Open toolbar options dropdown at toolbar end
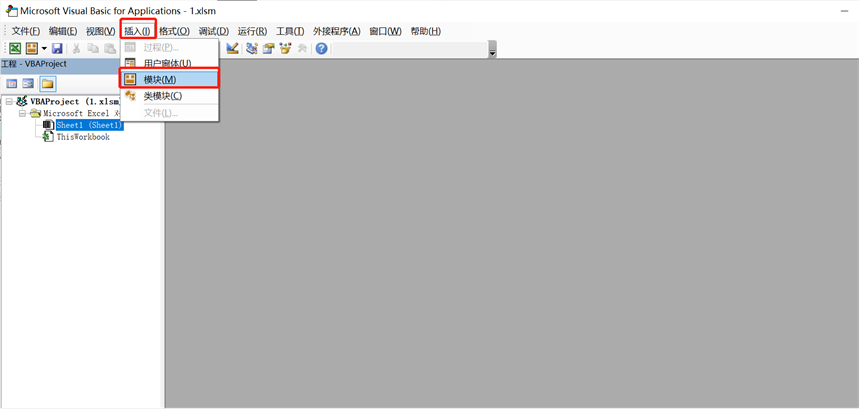The image size is (859, 409). coord(492,50)
